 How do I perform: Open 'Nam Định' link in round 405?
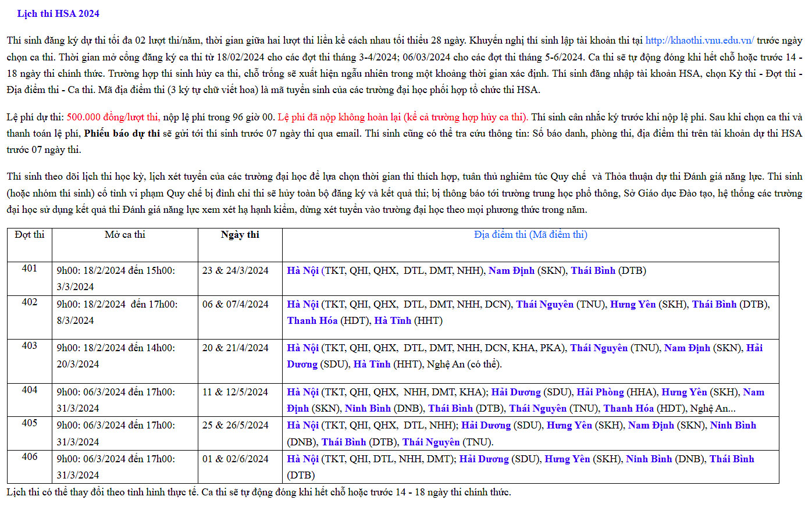coord(651,426)
